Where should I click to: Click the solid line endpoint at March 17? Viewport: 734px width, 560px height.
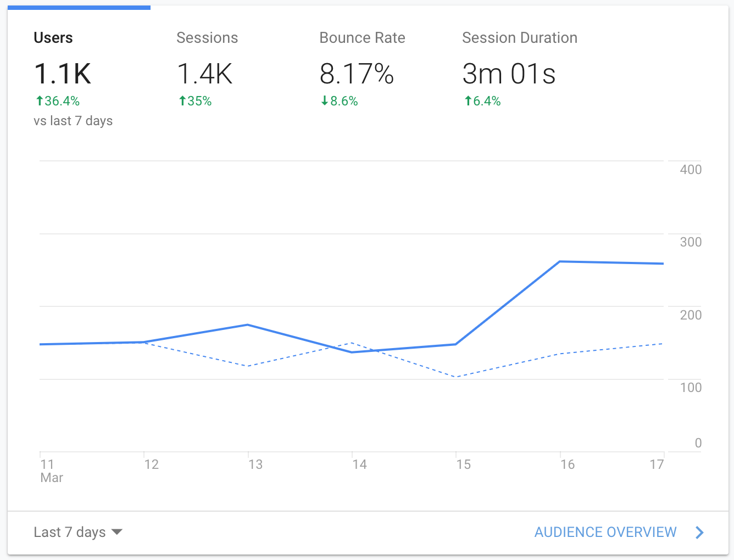(663, 264)
